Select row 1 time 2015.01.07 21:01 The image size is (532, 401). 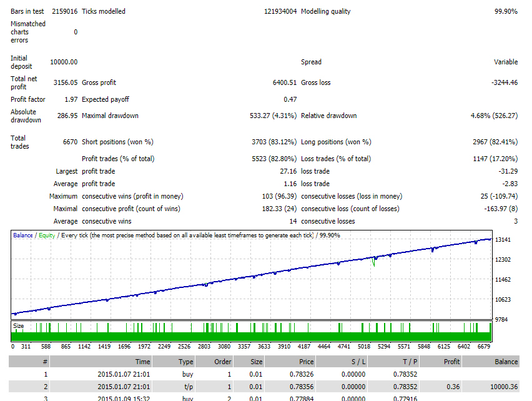tap(124, 375)
